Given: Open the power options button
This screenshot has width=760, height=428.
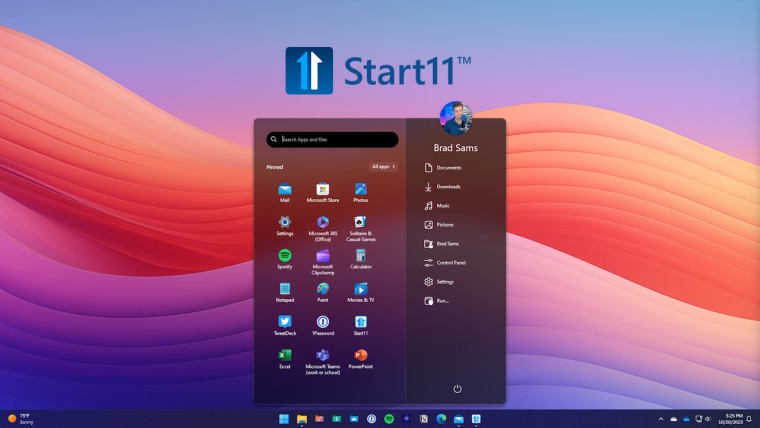Looking at the screenshot, I should 457,388.
